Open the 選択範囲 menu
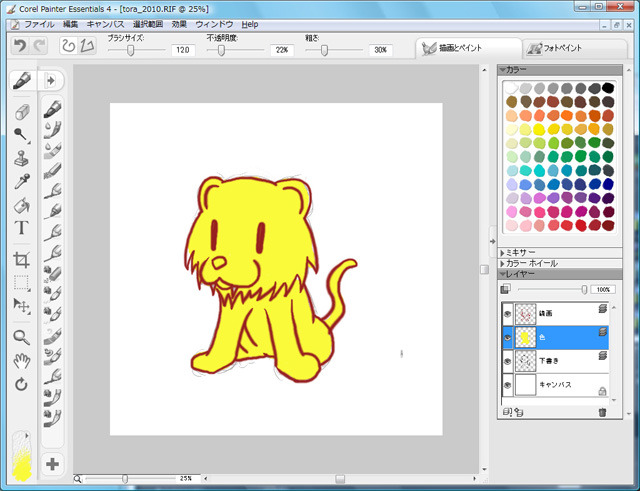The height and width of the screenshot is (491, 640). click(x=148, y=24)
